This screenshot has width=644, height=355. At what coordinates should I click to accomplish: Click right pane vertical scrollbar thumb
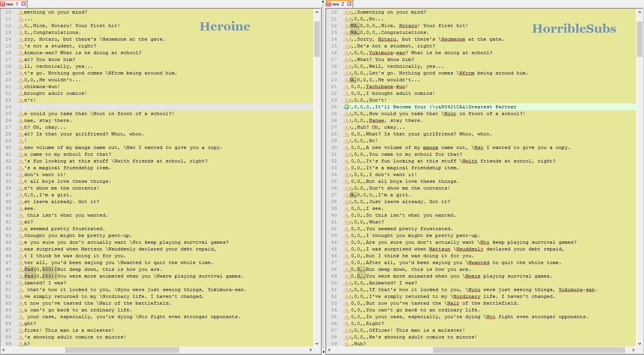click(x=639, y=39)
